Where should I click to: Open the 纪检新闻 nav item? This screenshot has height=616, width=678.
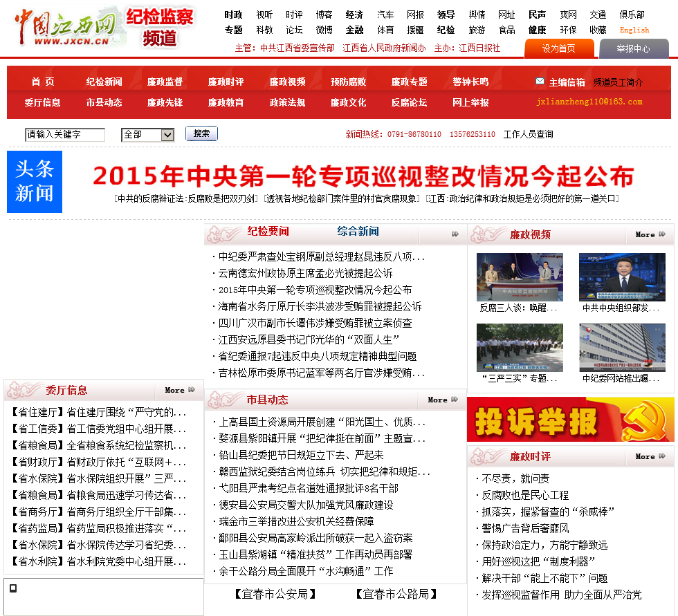[104, 82]
